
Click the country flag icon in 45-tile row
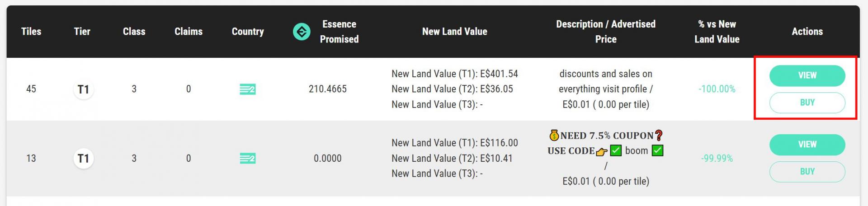click(x=247, y=89)
